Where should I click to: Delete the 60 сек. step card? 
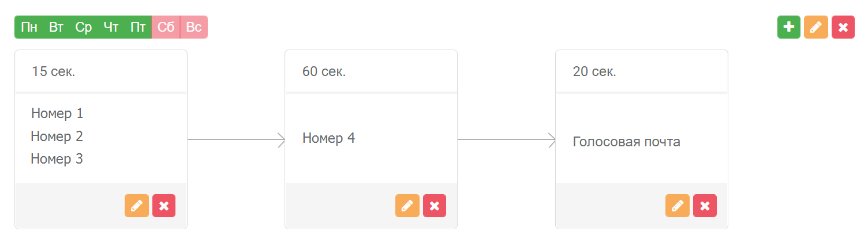(x=435, y=206)
